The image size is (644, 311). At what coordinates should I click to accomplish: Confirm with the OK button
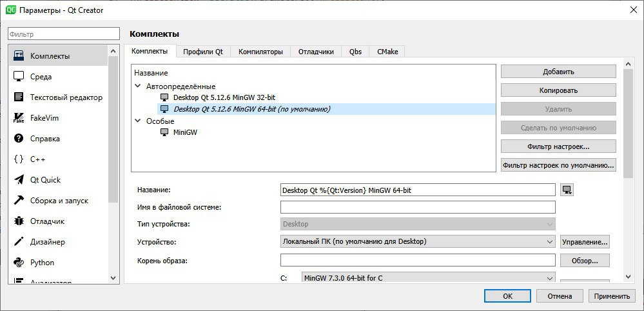(x=507, y=296)
